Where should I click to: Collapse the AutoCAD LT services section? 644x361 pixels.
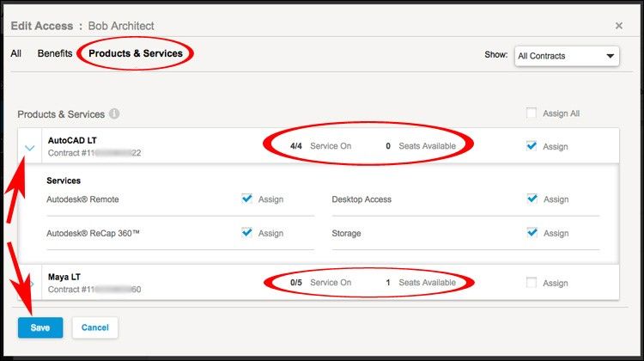coord(29,148)
